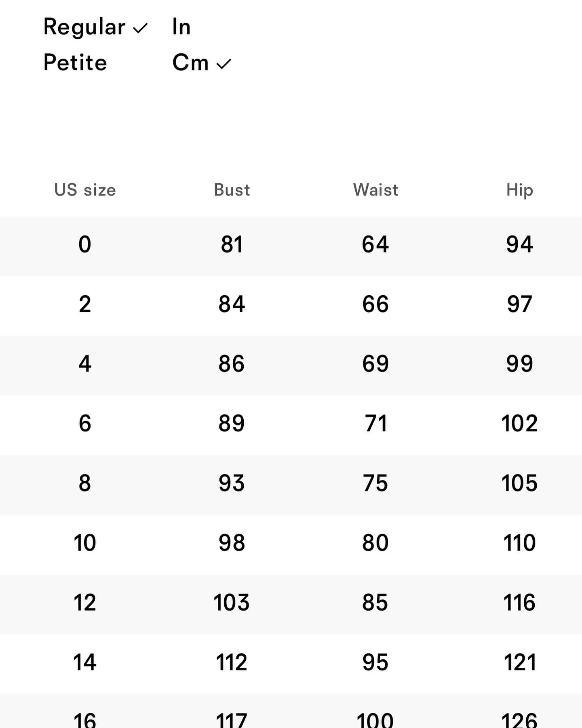582x728 pixels.
Task: Switch to Petite sizing
Action: coord(75,63)
